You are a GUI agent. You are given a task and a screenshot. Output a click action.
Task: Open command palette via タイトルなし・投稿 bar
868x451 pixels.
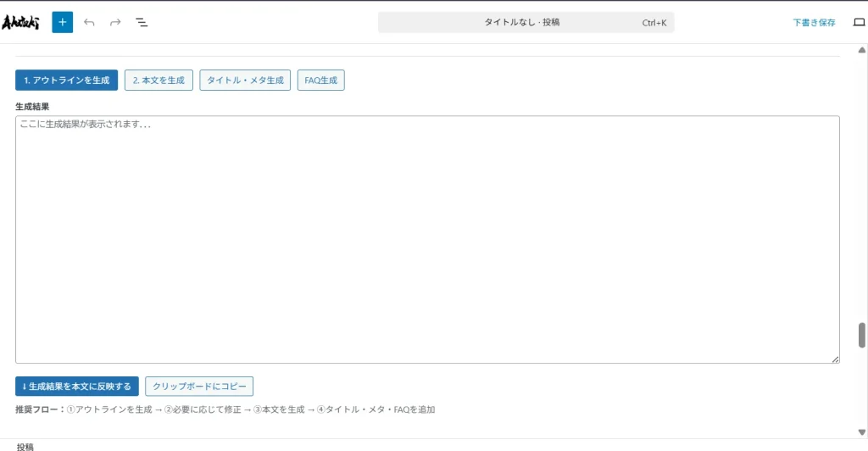526,22
